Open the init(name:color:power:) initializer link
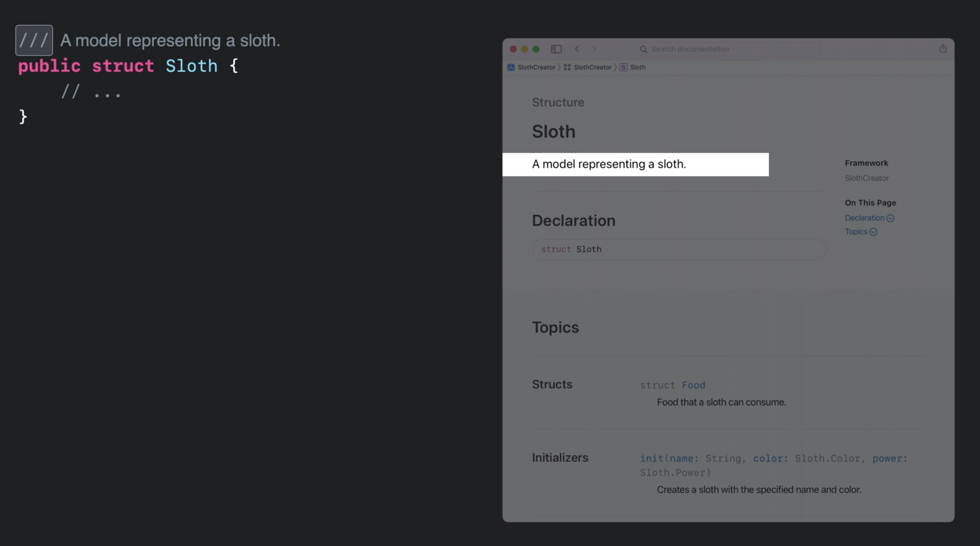This screenshot has width=980, height=546. [x=651, y=459]
